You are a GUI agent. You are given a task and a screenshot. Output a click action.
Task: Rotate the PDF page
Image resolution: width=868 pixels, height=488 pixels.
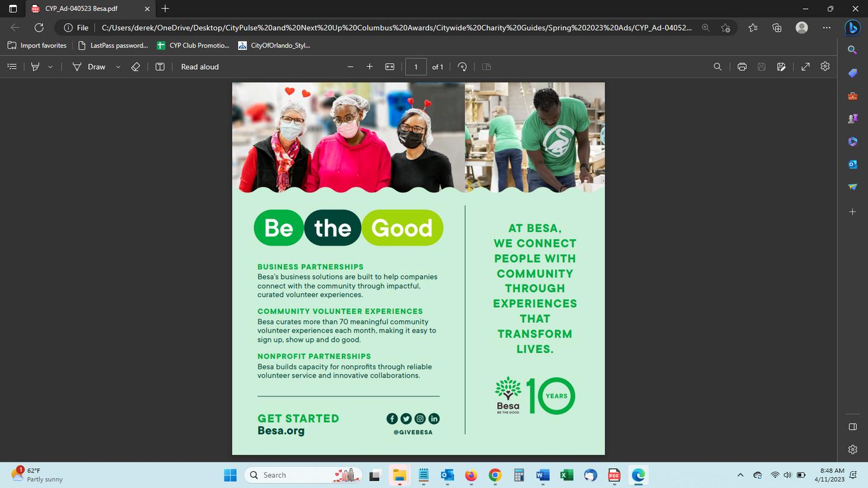[x=462, y=67]
